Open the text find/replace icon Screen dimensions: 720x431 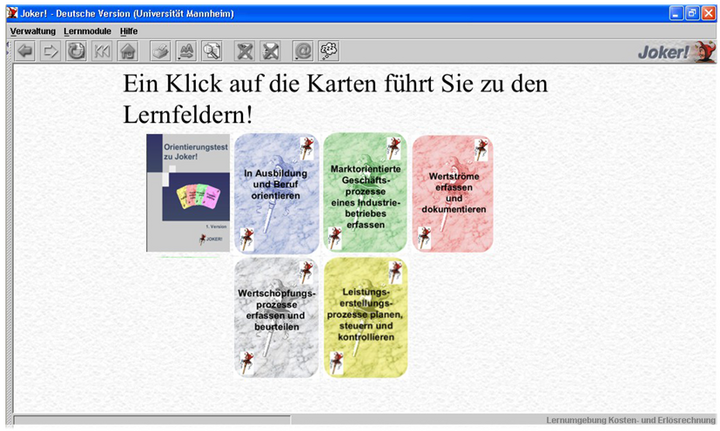coord(186,51)
